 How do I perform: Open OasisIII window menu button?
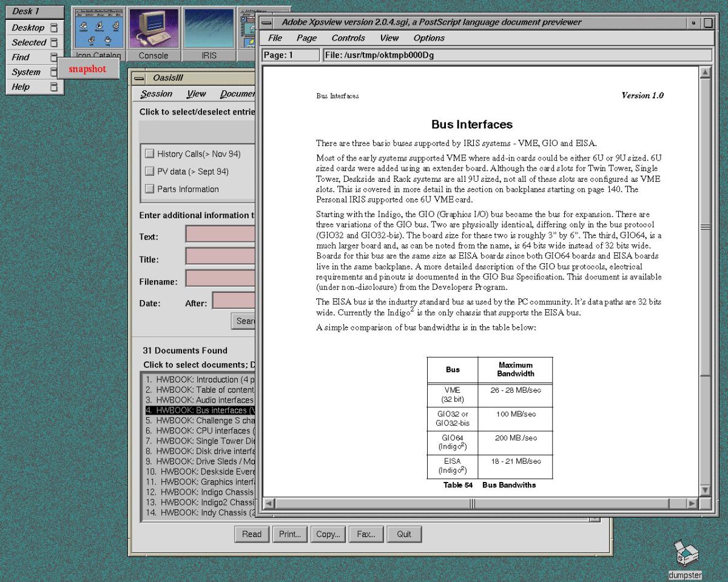(x=140, y=78)
